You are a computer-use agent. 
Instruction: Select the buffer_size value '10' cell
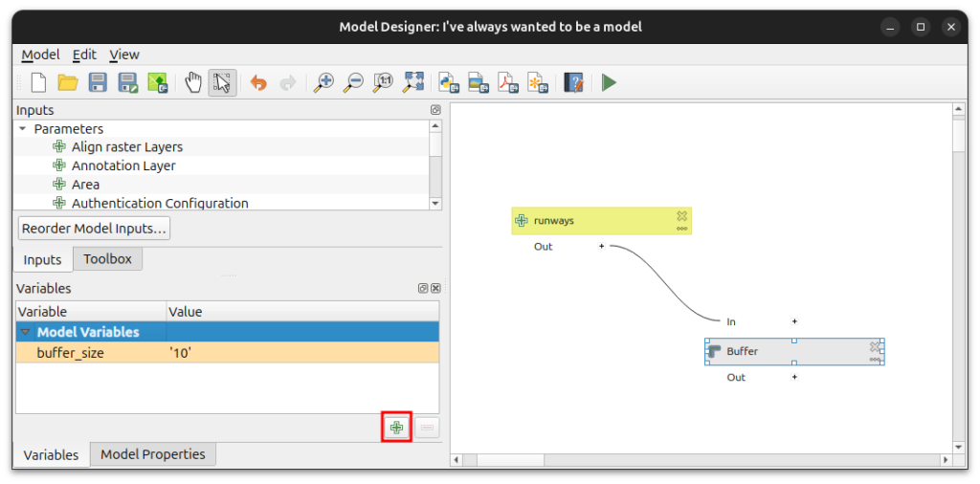click(x=301, y=353)
